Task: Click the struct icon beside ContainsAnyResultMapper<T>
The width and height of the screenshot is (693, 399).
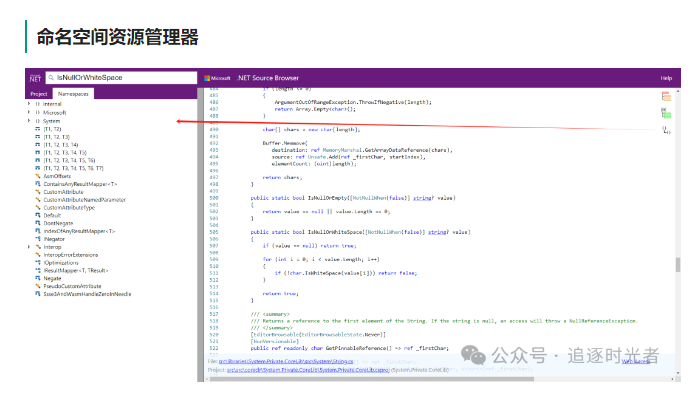Action: [38, 184]
